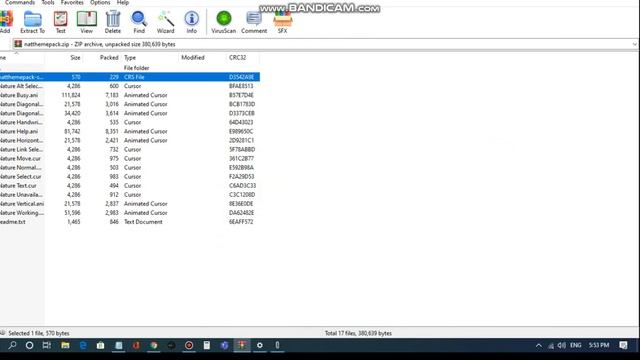Open the Options menu
The image size is (640, 360).
(100, 2)
